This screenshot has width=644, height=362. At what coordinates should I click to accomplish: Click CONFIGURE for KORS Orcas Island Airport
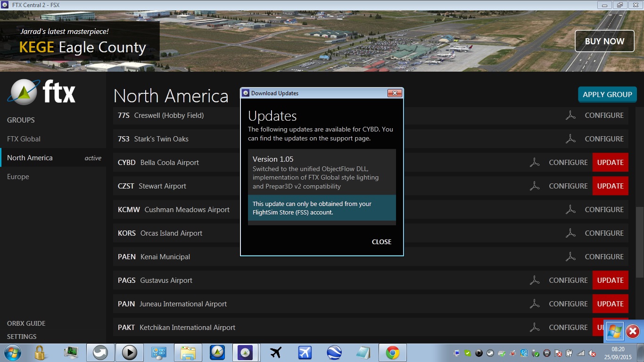(604, 233)
